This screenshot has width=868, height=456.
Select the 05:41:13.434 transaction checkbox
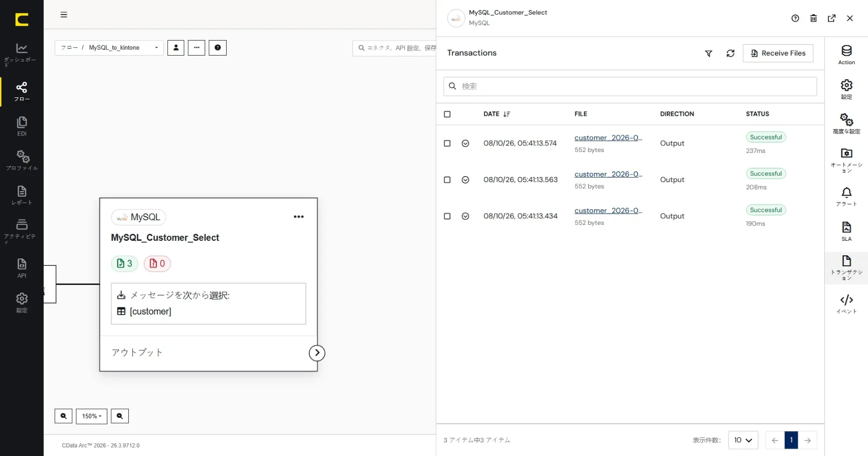[447, 216]
